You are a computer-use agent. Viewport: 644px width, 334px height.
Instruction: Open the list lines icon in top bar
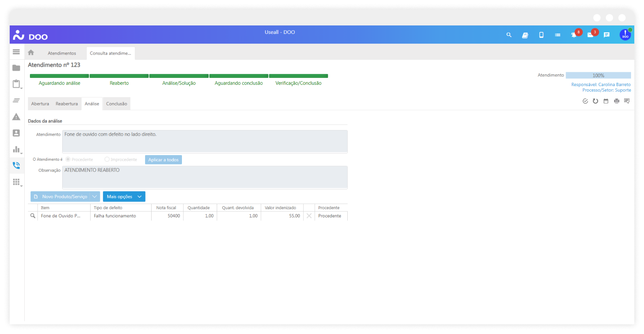557,35
